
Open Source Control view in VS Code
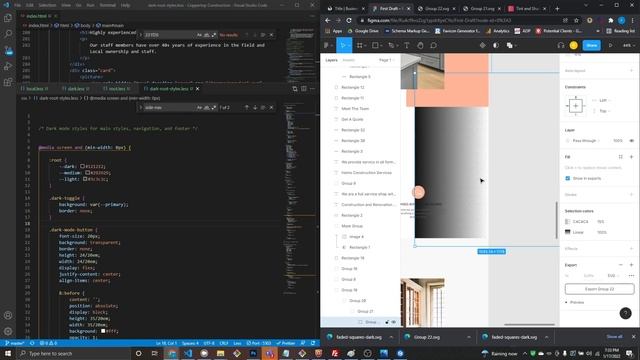(x=8, y=50)
